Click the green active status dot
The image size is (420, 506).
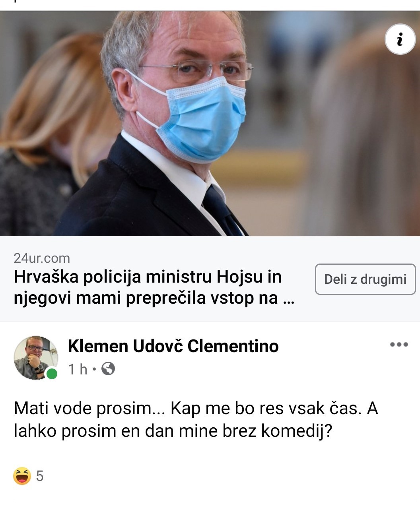[51, 374]
